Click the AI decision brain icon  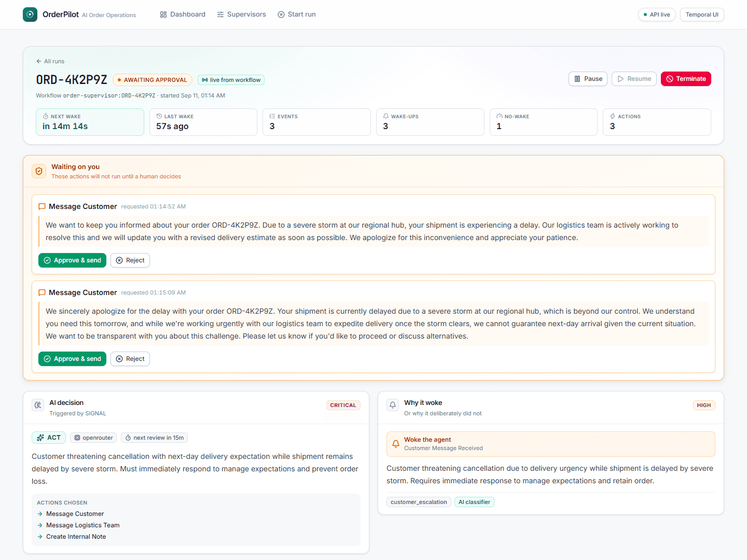click(38, 405)
